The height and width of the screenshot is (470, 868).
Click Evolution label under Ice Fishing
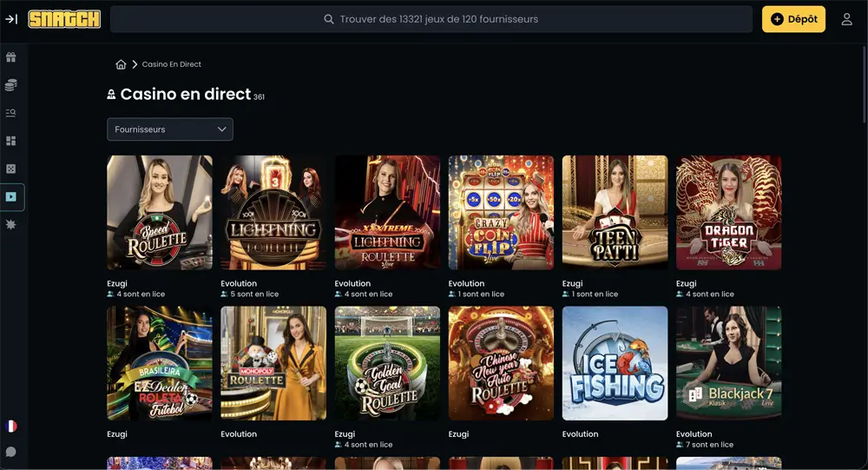point(580,434)
